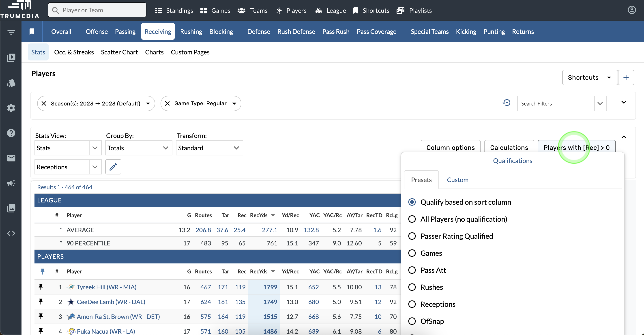Screen dimensions: 644x335
Task: Expand the Season(s) 2023 filter dropdown
Action: pyautogui.click(x=148, y=103)
